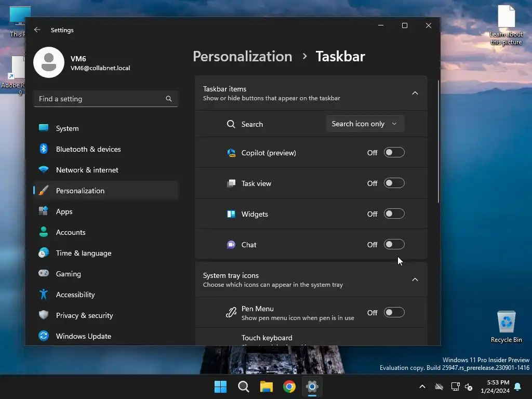Go to Windows Update
The height and width of the screenshot is (399, 532).
[x=106, y=336]
